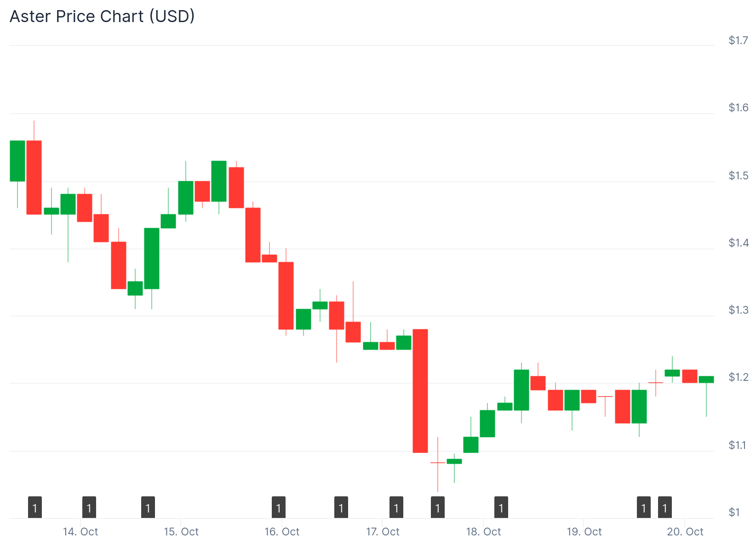This screenshot has height=552, width=756.
Task: Open the event marker above 16. Oct
Action: (x=279, y=507)
